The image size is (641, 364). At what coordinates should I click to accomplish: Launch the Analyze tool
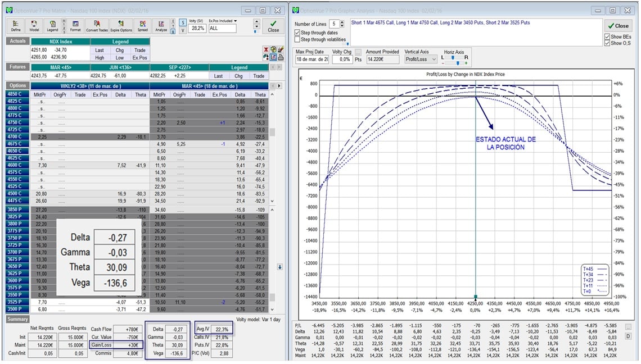click(x=161, y=26)
